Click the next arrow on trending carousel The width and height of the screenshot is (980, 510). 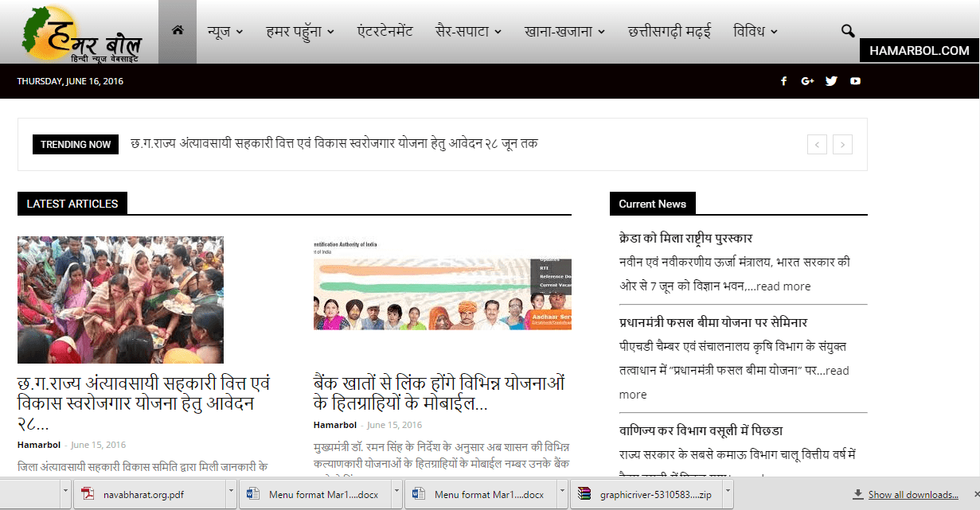[842, 144]
